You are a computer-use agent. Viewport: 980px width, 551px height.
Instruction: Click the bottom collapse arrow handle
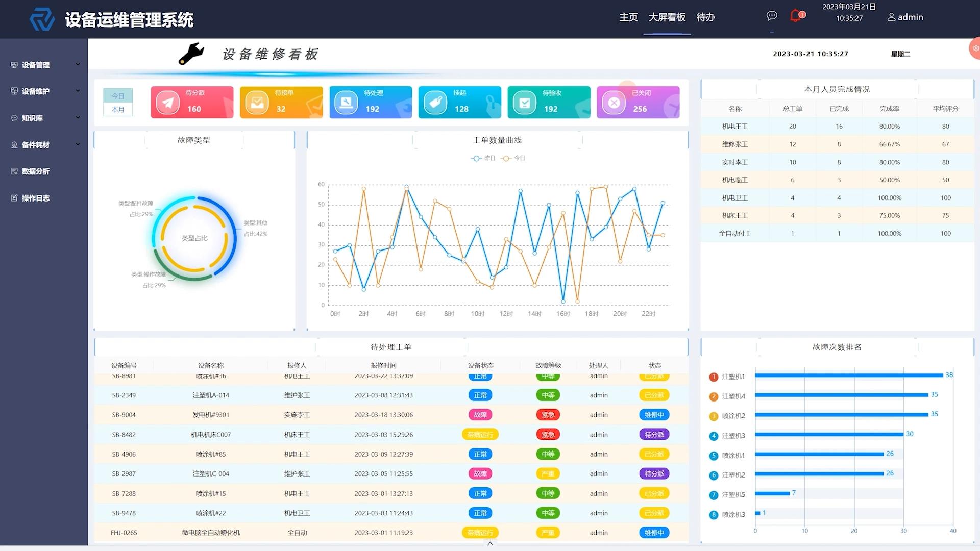[x=490, y=544]
